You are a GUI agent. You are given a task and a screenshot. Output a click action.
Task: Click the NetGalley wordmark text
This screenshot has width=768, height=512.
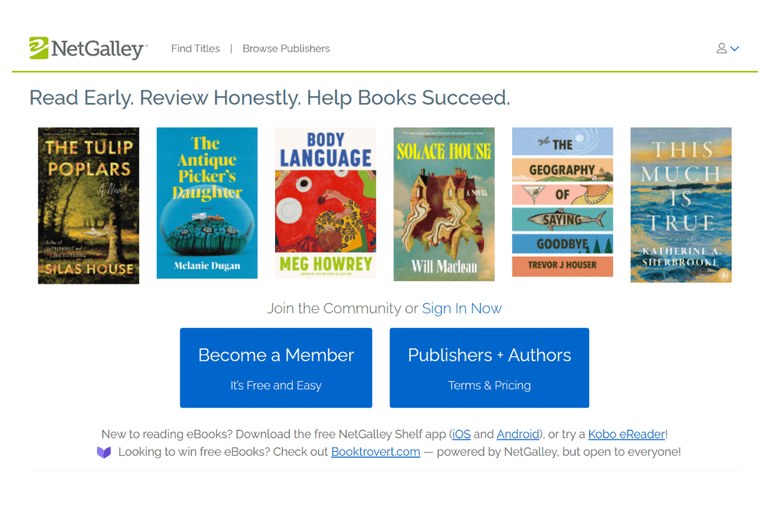click(x=97, y=49)
